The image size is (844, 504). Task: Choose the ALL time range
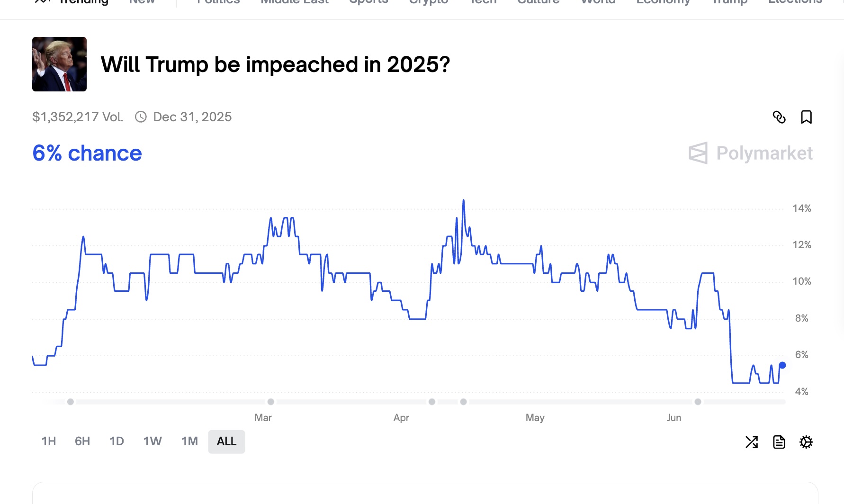coord(226,441)
